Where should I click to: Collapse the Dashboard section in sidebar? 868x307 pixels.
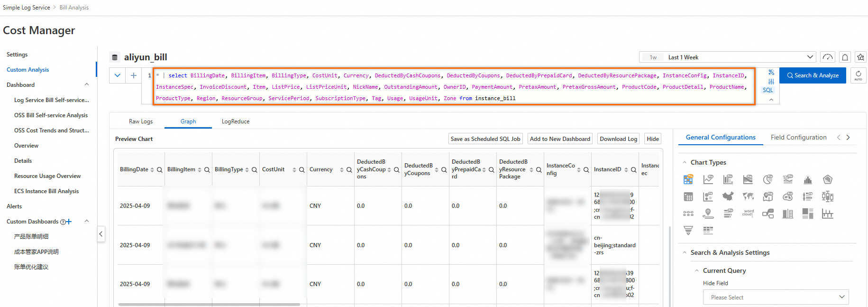[x=87, y=84]
